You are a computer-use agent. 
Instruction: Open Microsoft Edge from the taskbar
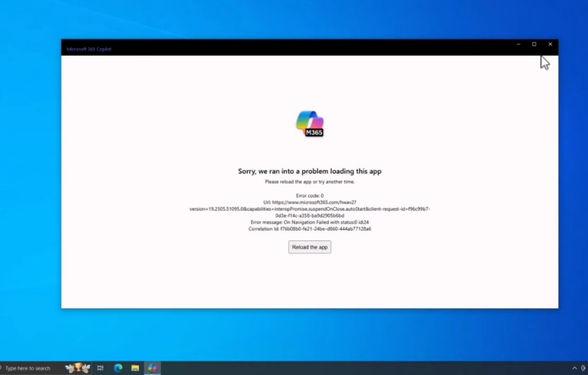pyautogui.click(x=118, y=368)
